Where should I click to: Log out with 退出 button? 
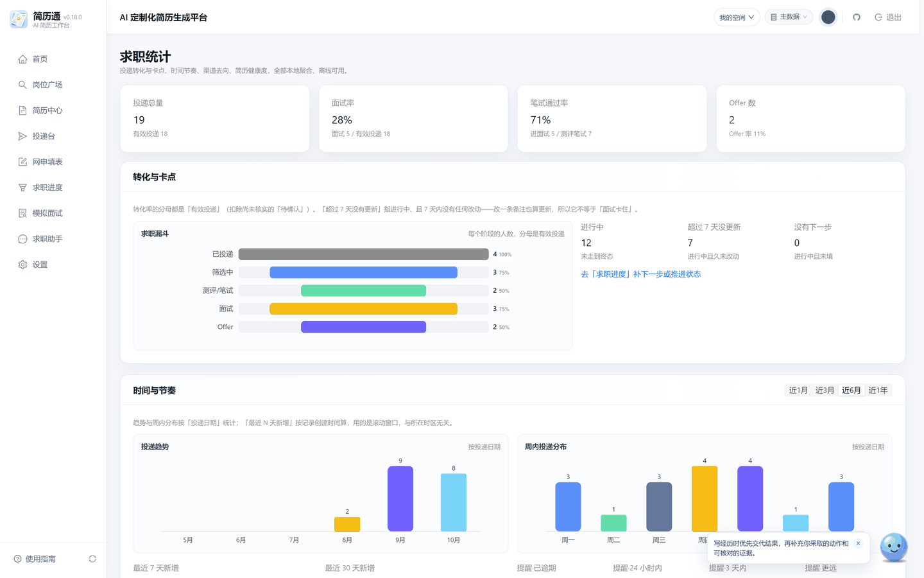tap(888, 17)
